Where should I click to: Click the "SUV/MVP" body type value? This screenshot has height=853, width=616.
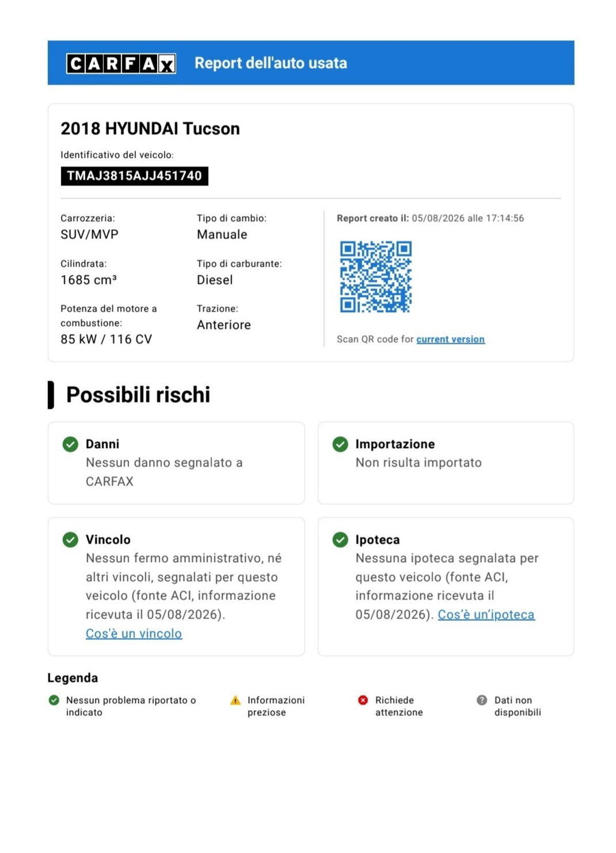tap(89, 235)
